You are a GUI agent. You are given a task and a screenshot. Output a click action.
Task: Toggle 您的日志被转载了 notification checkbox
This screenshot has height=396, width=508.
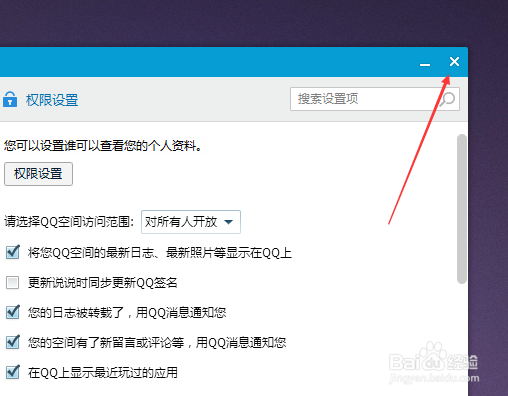[x=13, y=312]
